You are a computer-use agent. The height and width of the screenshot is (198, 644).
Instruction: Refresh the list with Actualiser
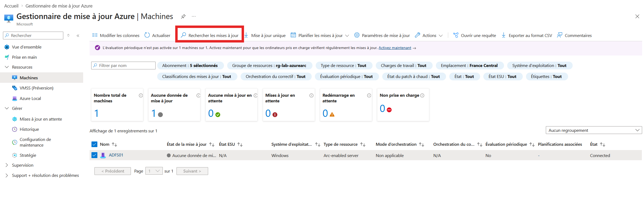coord(157,35)
